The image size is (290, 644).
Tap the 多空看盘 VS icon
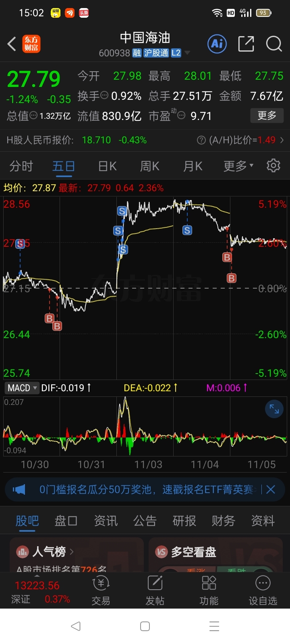point(162,551)
